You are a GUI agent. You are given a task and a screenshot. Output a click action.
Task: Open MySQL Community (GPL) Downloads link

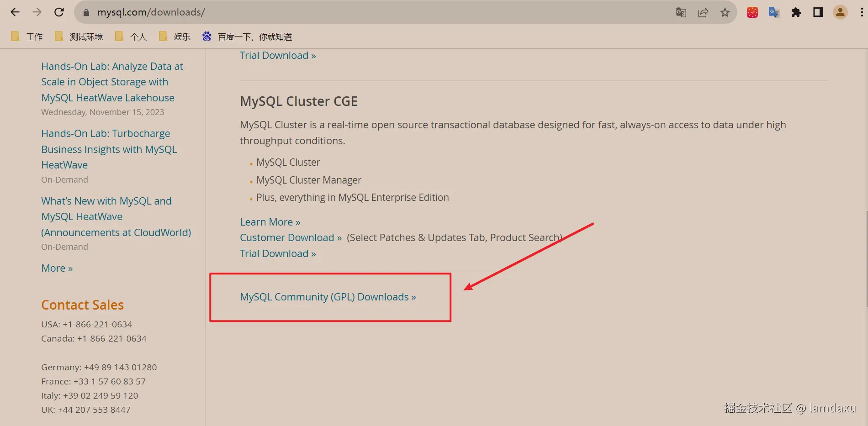point(328,297)
